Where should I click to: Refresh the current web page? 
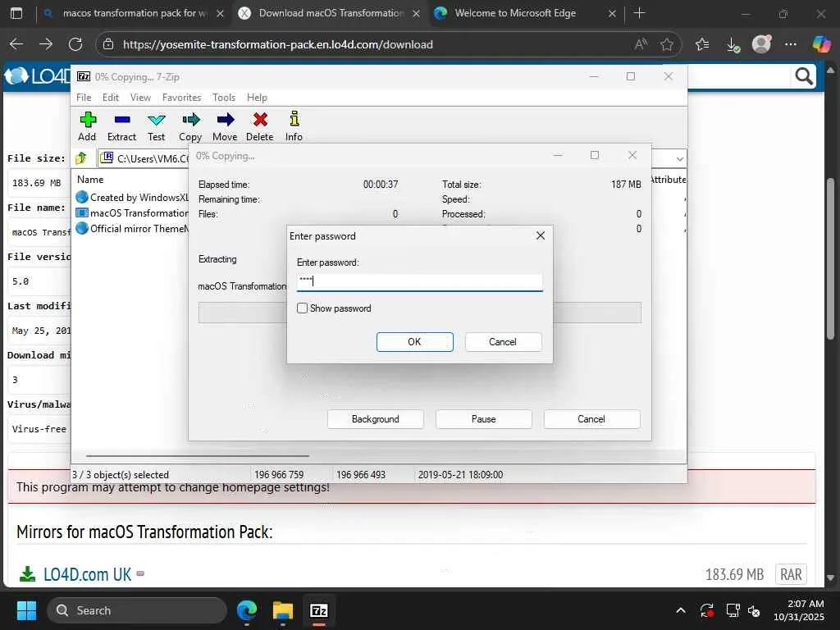(x=75, y=44)
